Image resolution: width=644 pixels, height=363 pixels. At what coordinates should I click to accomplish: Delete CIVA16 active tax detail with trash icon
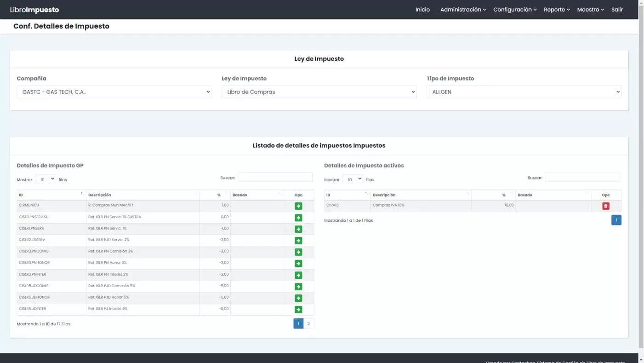coord(606,206)
